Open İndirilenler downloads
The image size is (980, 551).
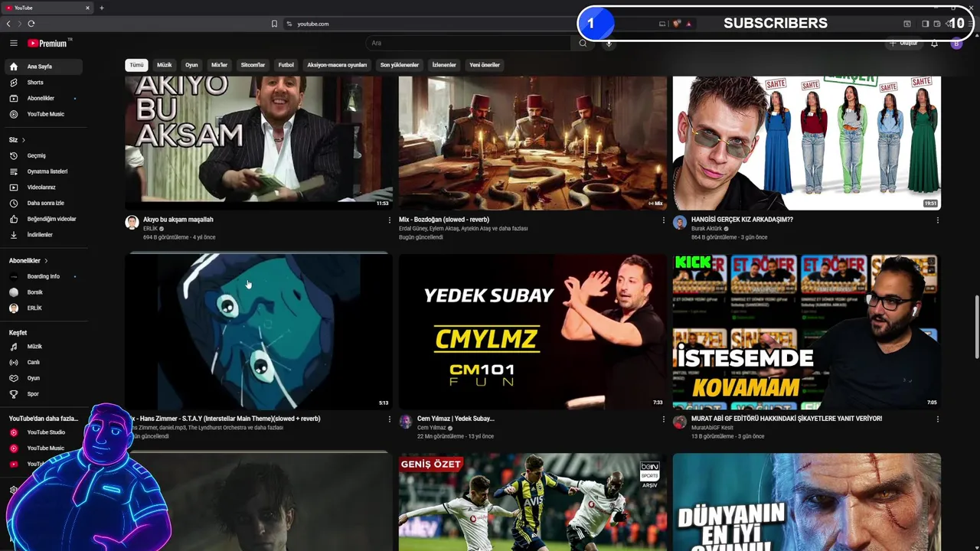coord(42,235)
